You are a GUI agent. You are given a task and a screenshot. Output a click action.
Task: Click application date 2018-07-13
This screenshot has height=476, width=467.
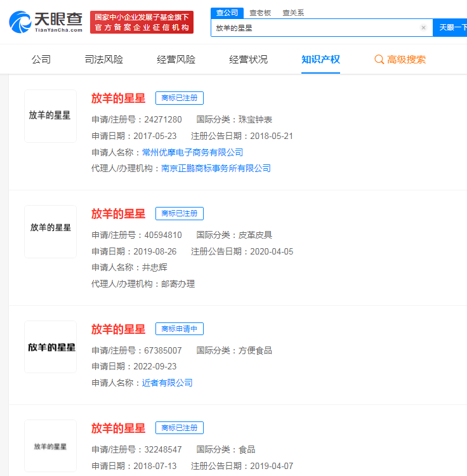155,466
